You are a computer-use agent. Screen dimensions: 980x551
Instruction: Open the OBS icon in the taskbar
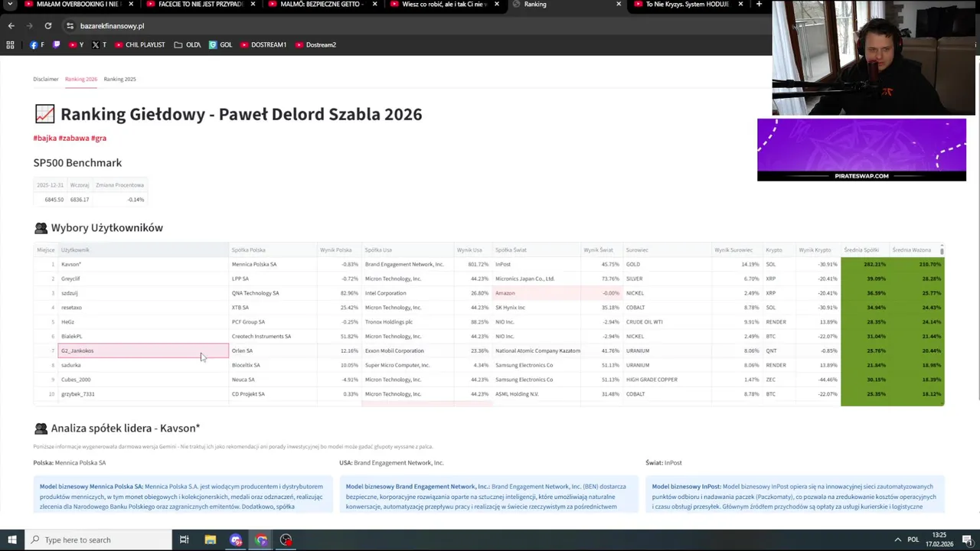click(x=286, y=540)
